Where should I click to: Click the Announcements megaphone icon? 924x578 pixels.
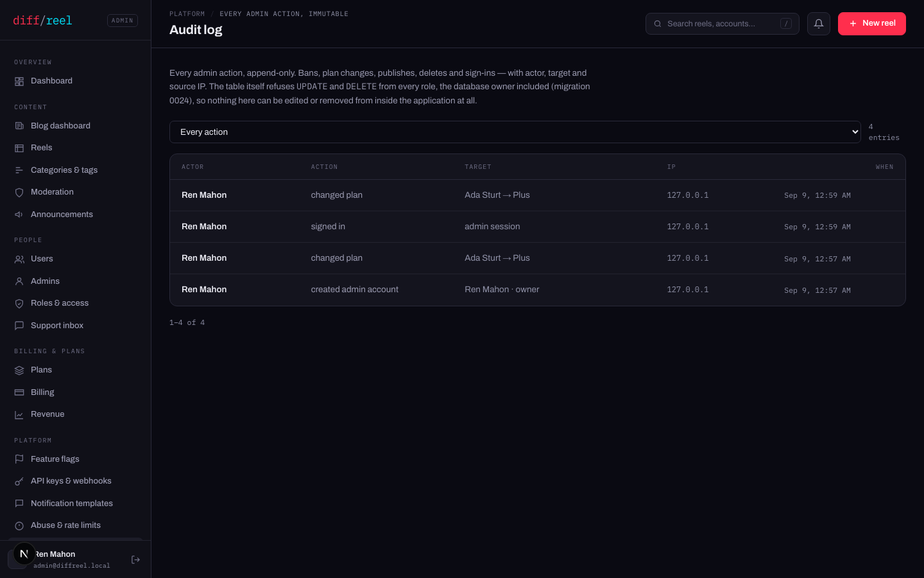[x=19, y=215]
